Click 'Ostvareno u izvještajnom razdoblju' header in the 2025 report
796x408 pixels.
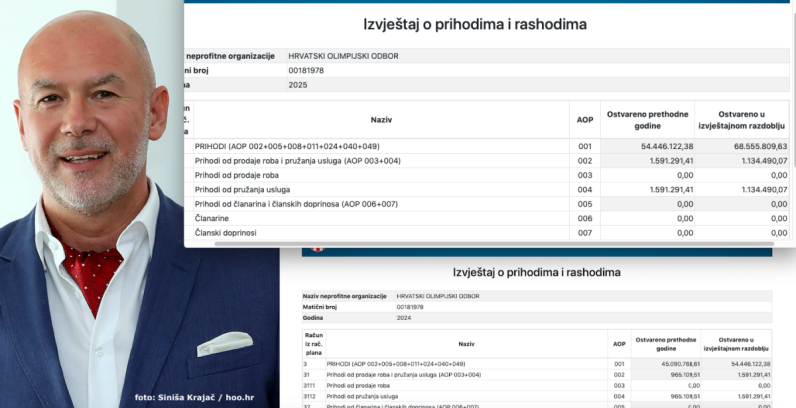coord(741,120)
